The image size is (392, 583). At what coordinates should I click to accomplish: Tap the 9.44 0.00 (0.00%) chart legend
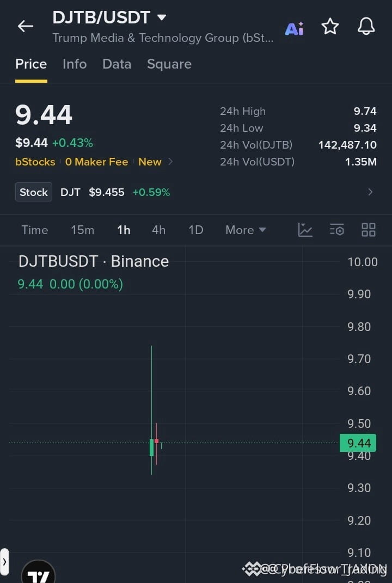pos(70,284)
